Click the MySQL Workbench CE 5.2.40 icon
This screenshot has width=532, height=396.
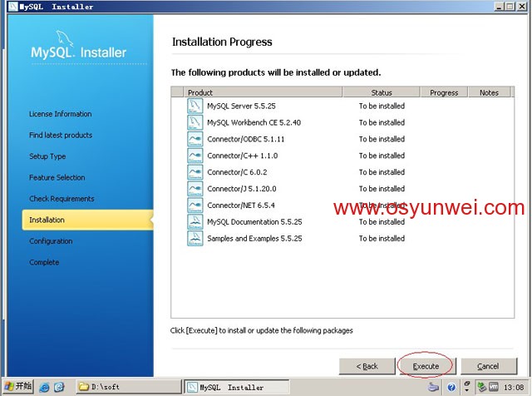point(195,122)
